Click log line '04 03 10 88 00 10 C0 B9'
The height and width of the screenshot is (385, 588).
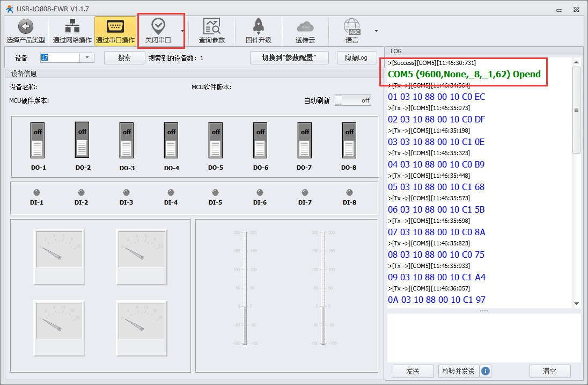point(436,164)
